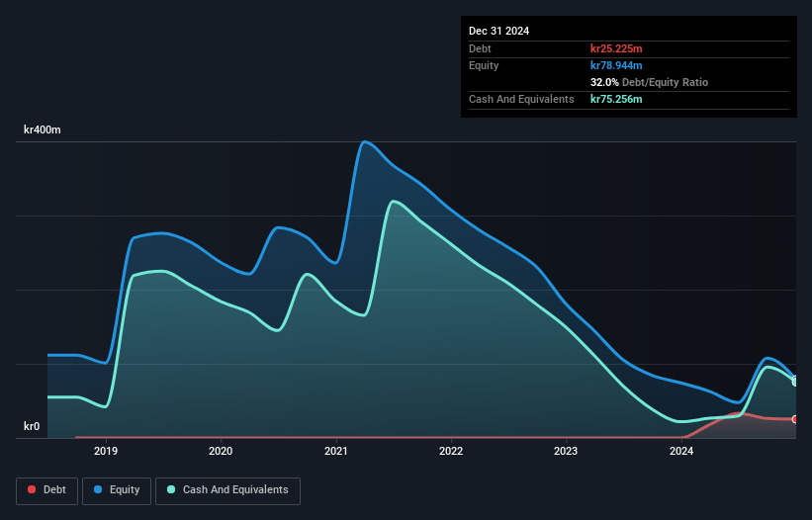
Task: Click the kr78.944m equity value
Action: click(x=616, y=65)
